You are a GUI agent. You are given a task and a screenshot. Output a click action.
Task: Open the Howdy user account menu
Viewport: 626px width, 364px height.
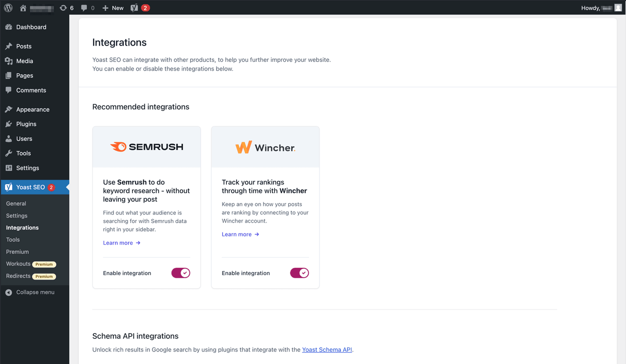601,8
